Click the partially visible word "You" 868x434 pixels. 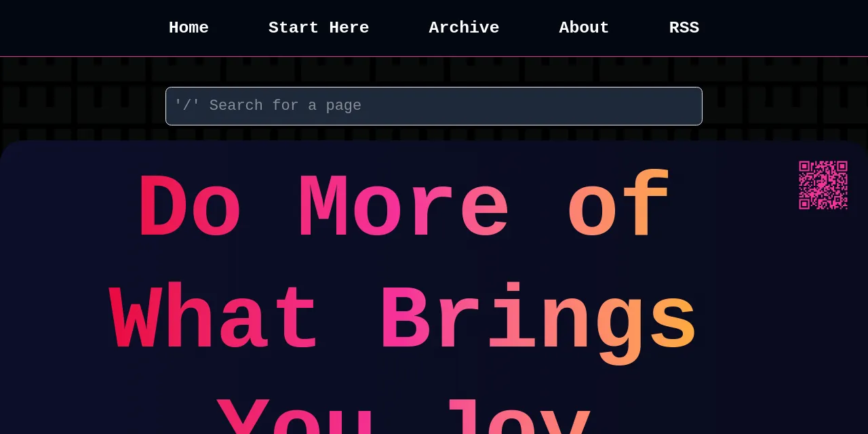(295, 417)
